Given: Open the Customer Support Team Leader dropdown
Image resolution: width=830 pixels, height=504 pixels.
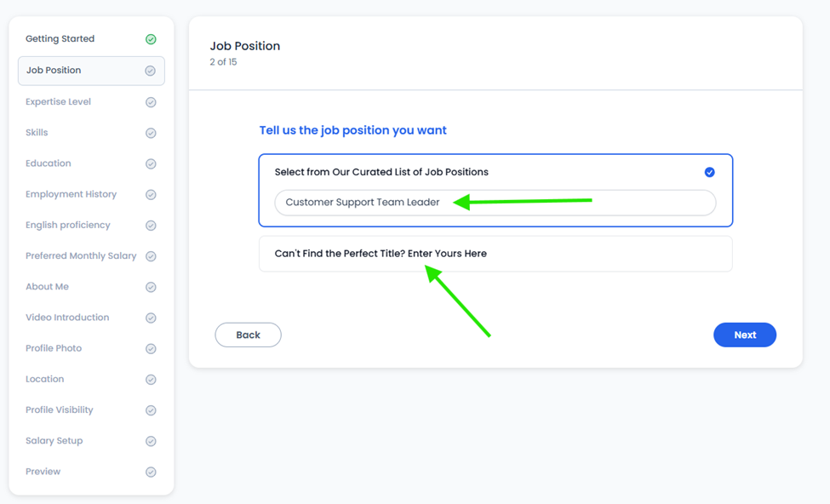Looking at the screenshot, I should (x=495, y=203).
